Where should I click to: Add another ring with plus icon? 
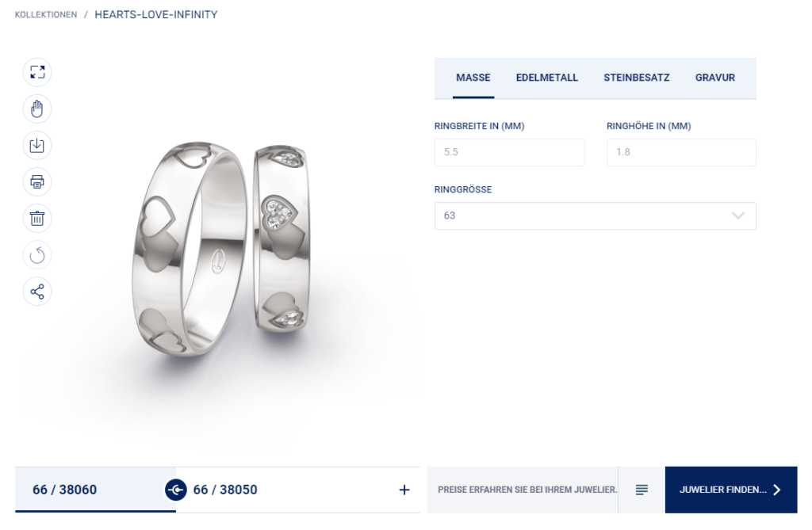click(404, 490)
